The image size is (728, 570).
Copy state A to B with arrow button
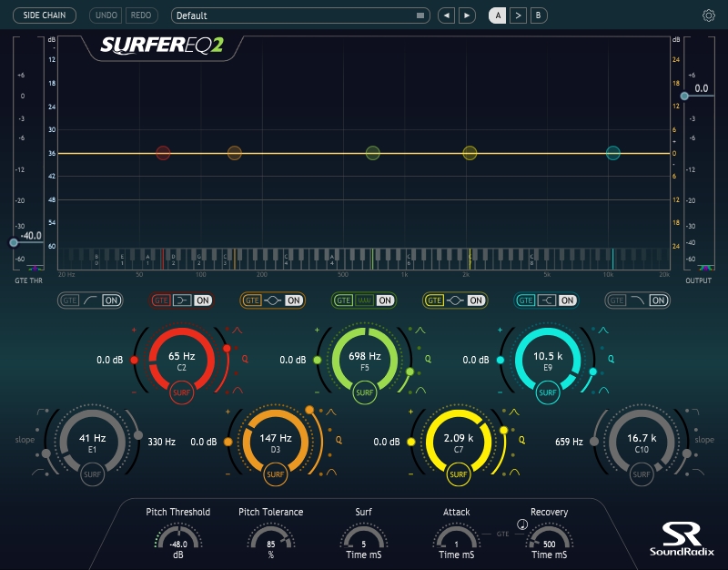coord(518,15)
